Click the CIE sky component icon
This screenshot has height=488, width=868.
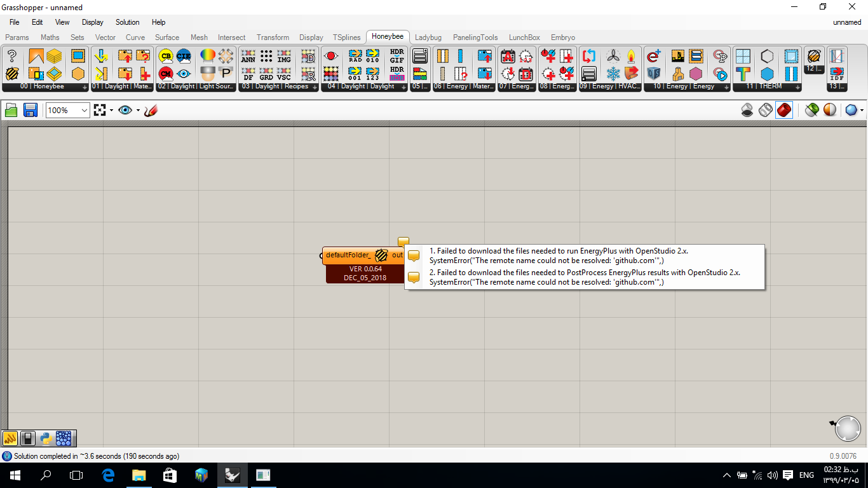click(184, 56)
